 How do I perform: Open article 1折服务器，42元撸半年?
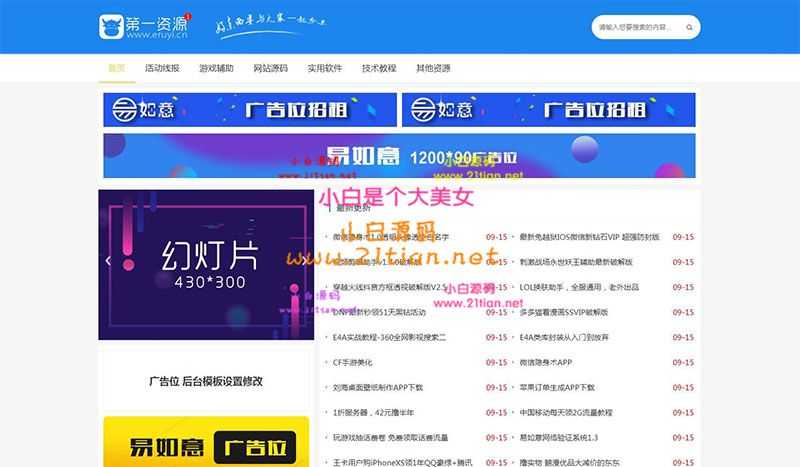point(373,412)
